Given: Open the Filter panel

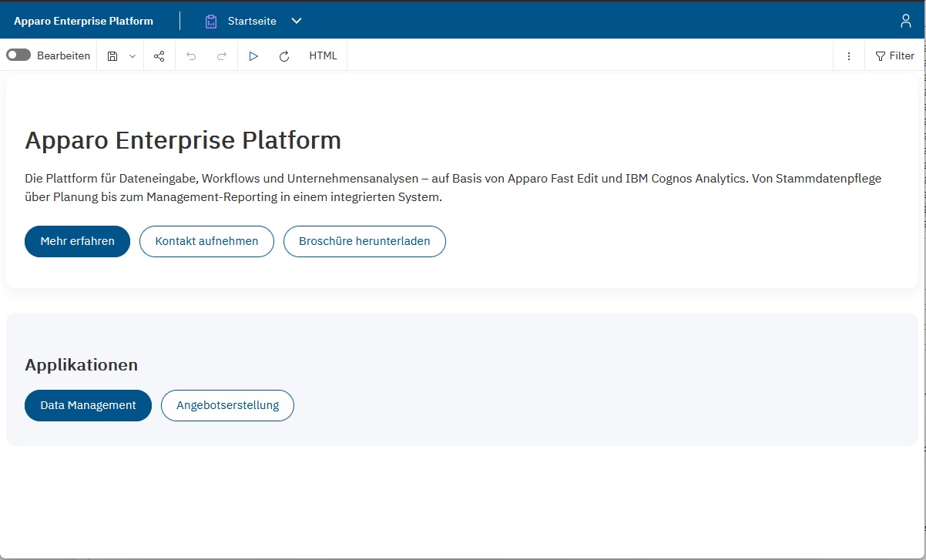Looking at the screenshot, I should (x=894, y=55).
